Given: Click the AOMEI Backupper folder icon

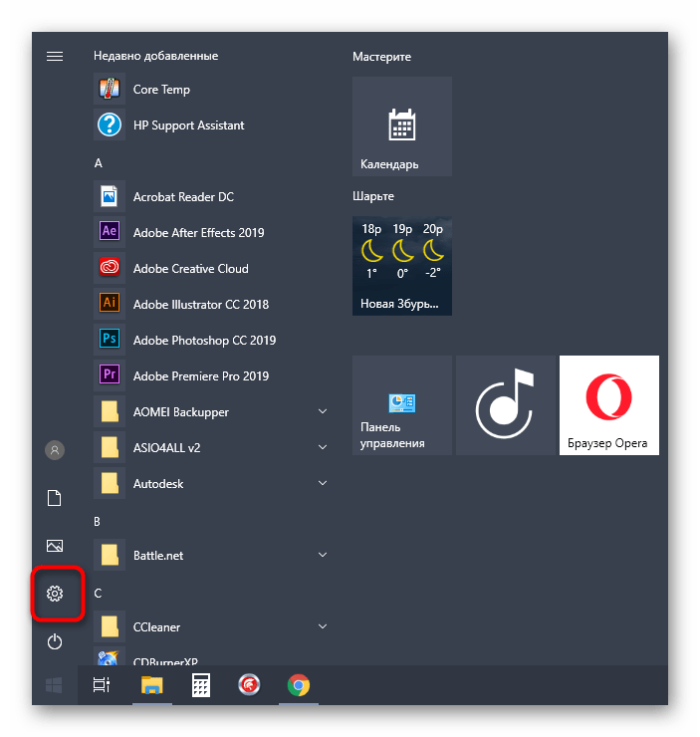Looking at the screenshot, I should coord(110,411).
